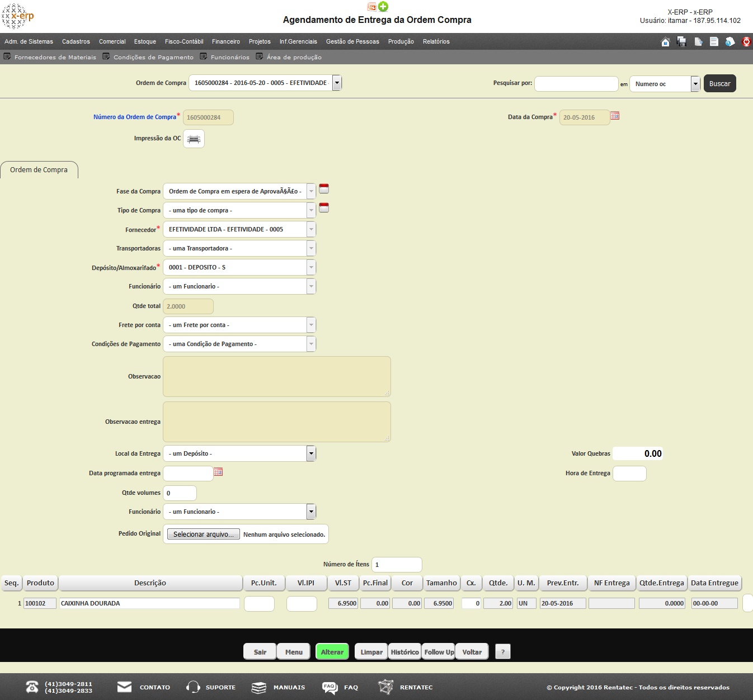Image resolution: width=753 pixels, height=700 pixels.
Task: Click the green plus icon above title
Action: (383, 6)
